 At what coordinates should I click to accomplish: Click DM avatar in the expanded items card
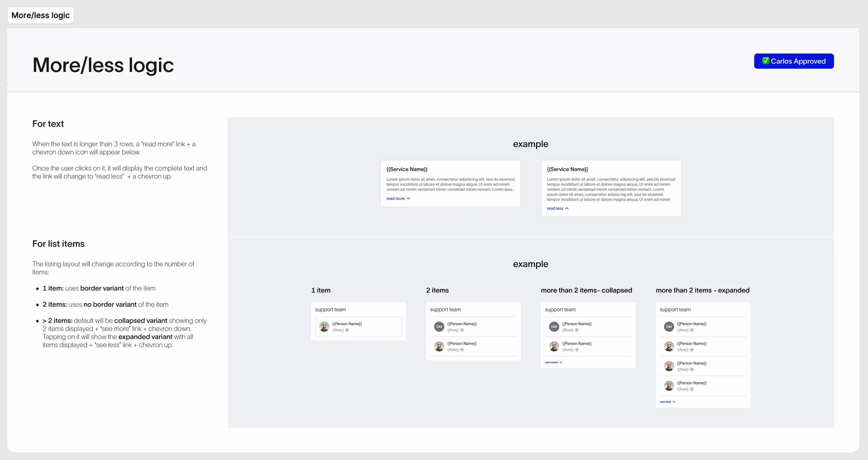point(669,327)
